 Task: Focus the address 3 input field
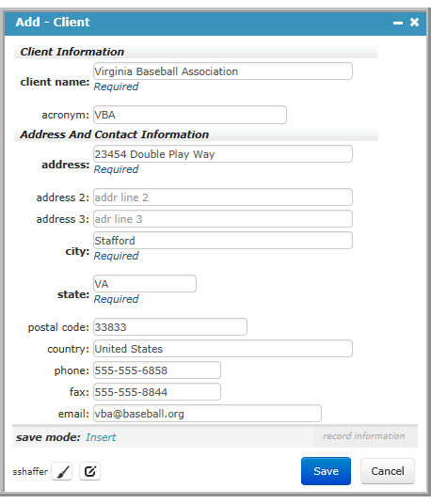[x=223, y=219]
